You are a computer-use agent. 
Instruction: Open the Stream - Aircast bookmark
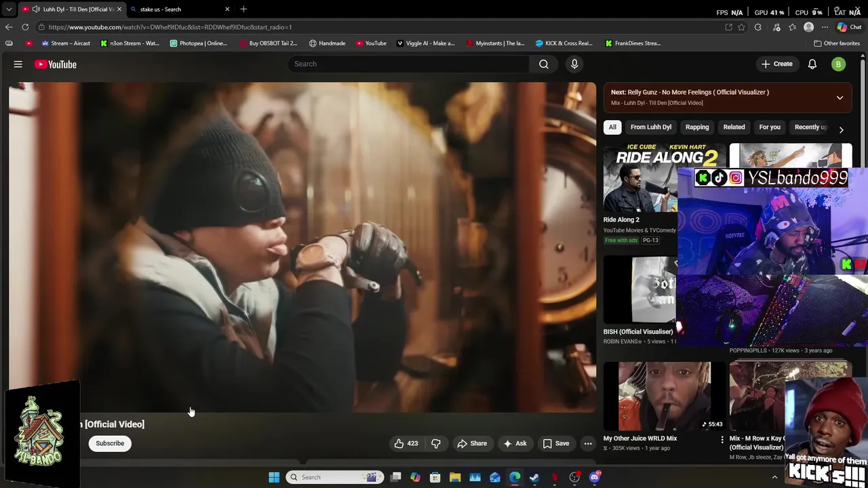pos(66,43)
